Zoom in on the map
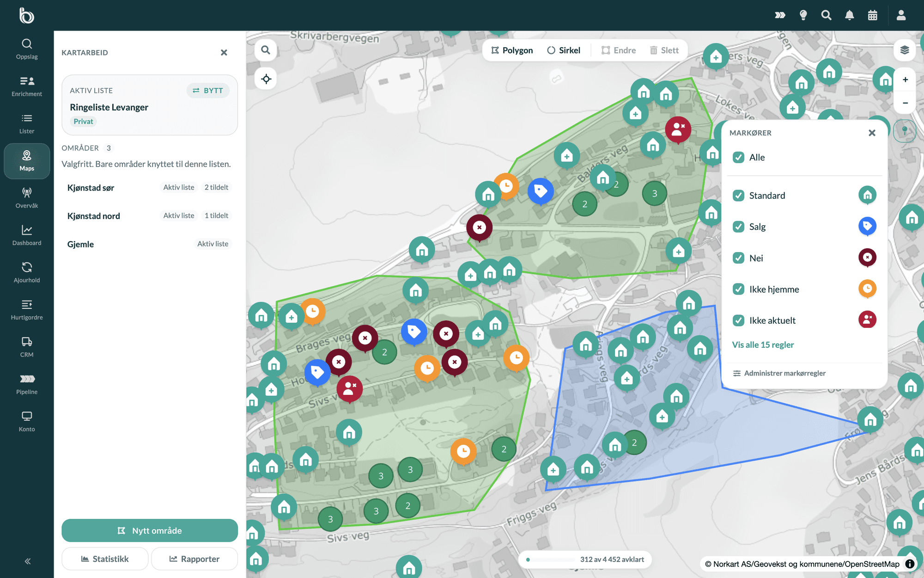This screenshot has height=578, width=924. coord(905,80)
